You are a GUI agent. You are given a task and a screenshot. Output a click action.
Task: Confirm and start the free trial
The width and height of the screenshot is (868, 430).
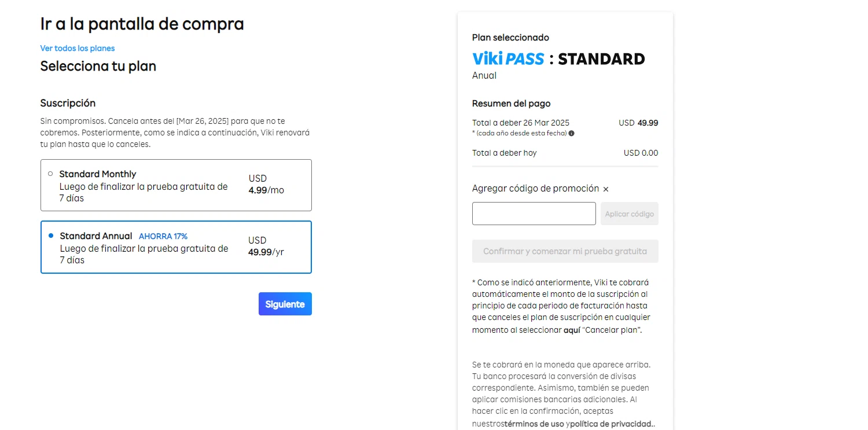565,251
